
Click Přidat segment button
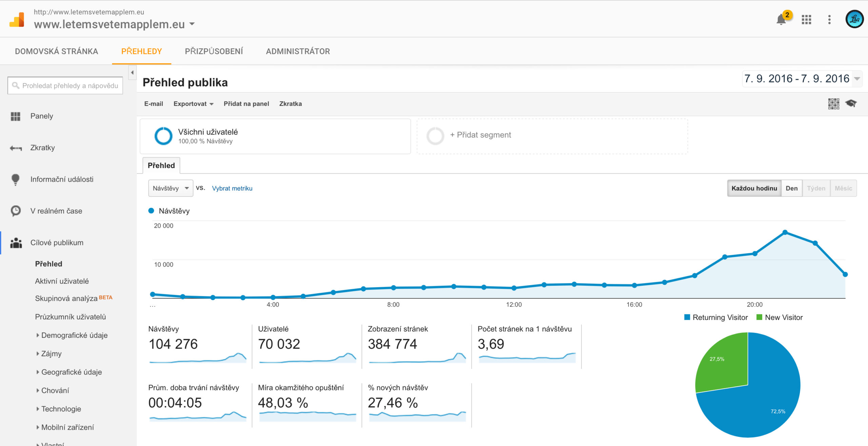(480, 135)
